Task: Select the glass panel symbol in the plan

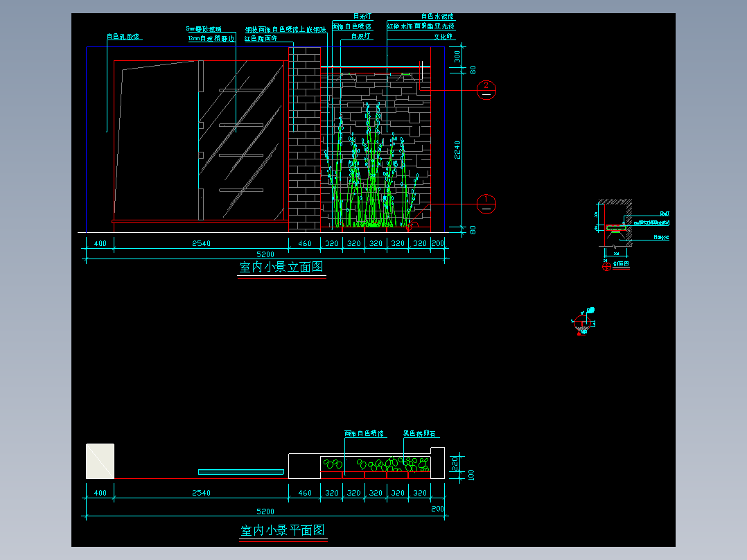Action: 241,472
